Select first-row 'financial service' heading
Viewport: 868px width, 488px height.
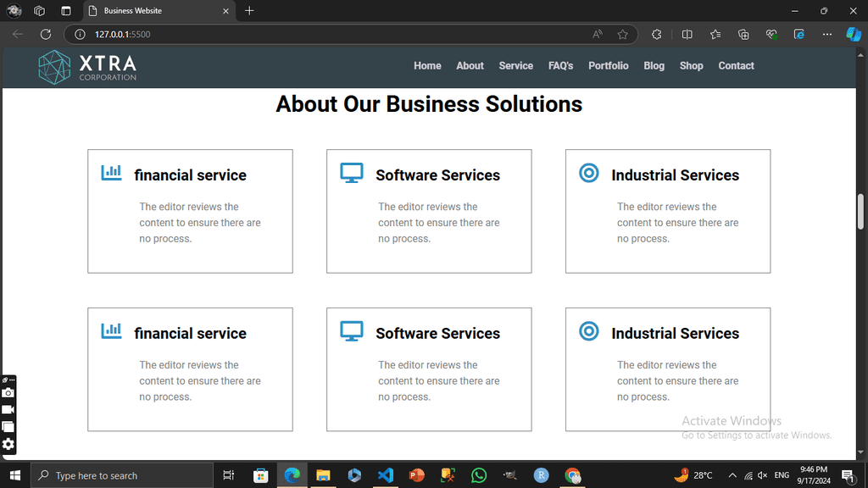tap(190, 175)
